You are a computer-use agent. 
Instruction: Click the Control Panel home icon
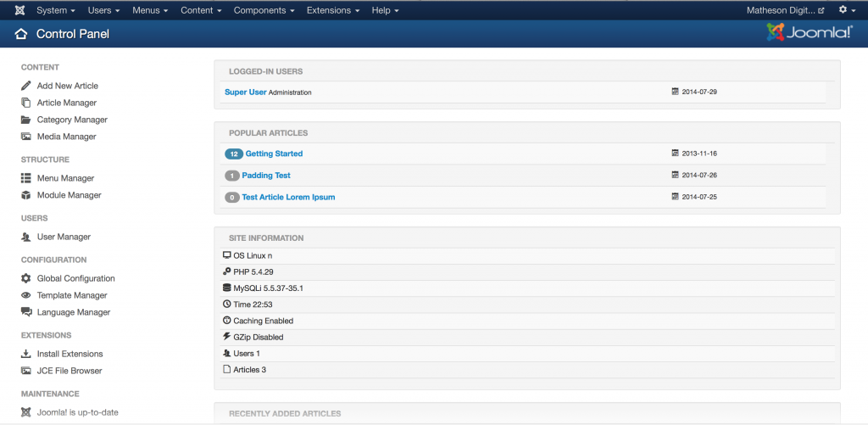[x=21, y=34]
